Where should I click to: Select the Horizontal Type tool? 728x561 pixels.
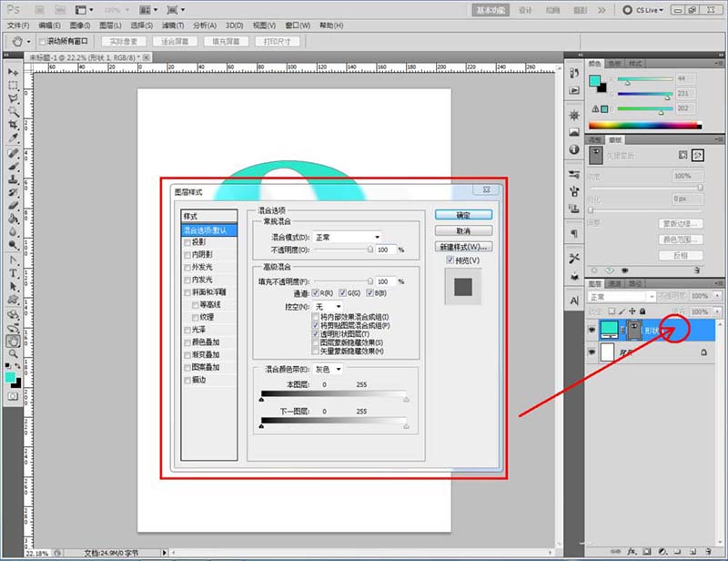coord(13,273)
